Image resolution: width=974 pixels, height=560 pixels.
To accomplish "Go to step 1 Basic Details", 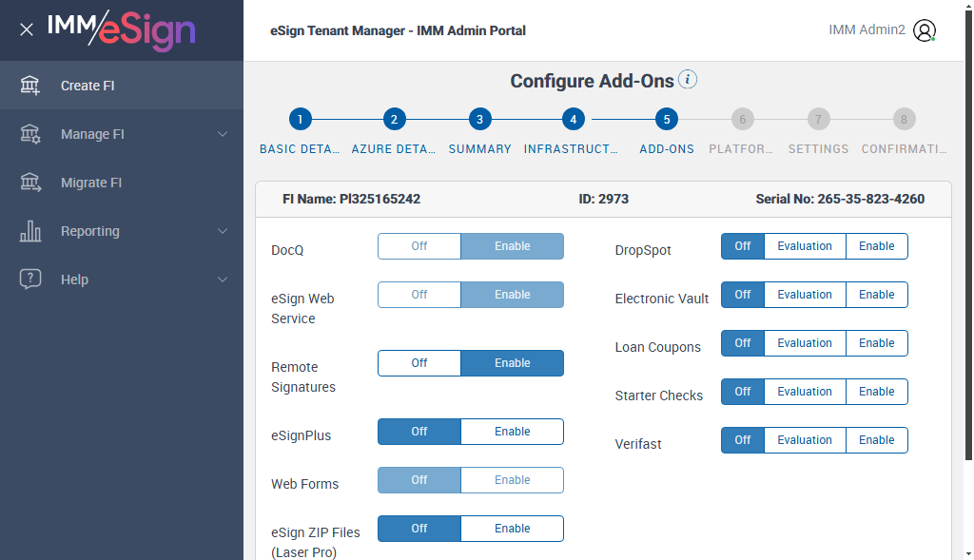I will pos(300,119).
